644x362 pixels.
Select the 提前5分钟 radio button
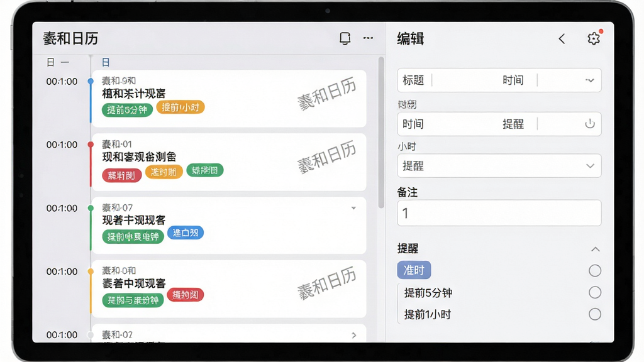click(595, 292)
